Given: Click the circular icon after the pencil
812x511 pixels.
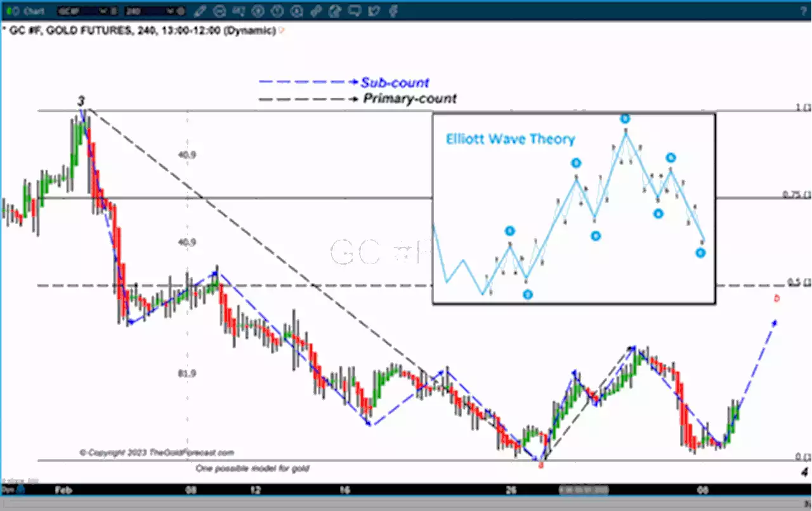Looking at the screenshot, I should (x=220, y=11).
